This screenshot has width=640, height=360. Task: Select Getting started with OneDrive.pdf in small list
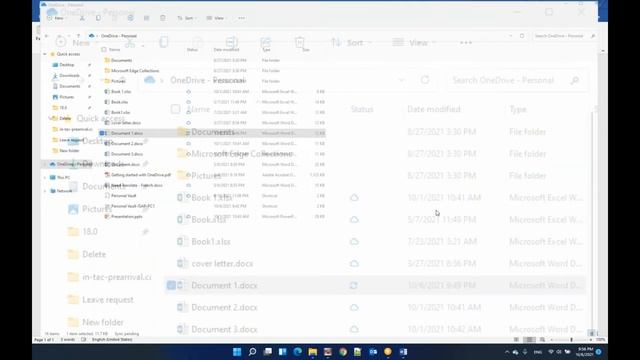tap(141, 175)
